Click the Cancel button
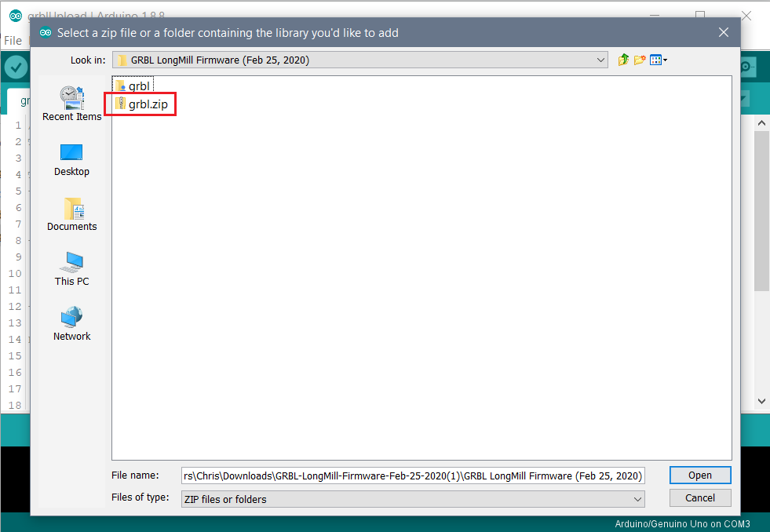 click(x=700, y=497)
